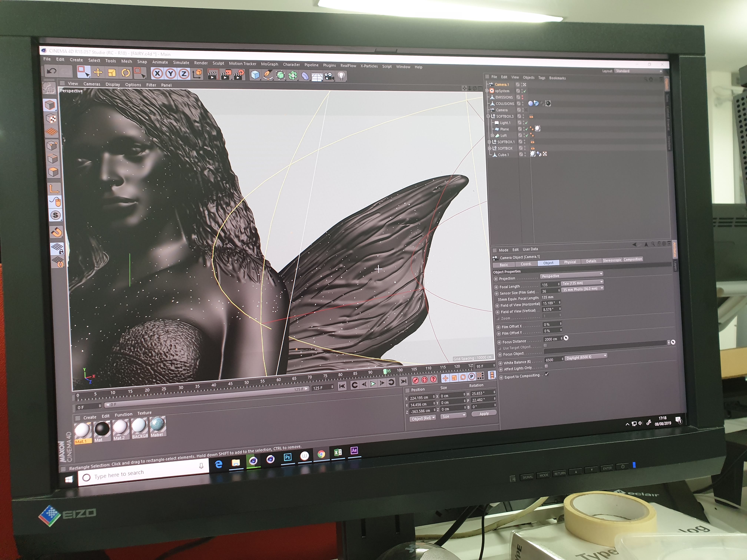Viewport: 747px width, 560px height.
Task: Open Edit Render Settings icon
Action: tap(239, 75)
